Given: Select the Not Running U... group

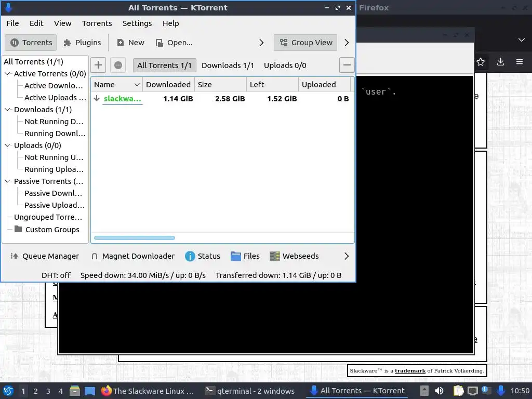Looking at the screenshot, I should [x=54, y=157].
